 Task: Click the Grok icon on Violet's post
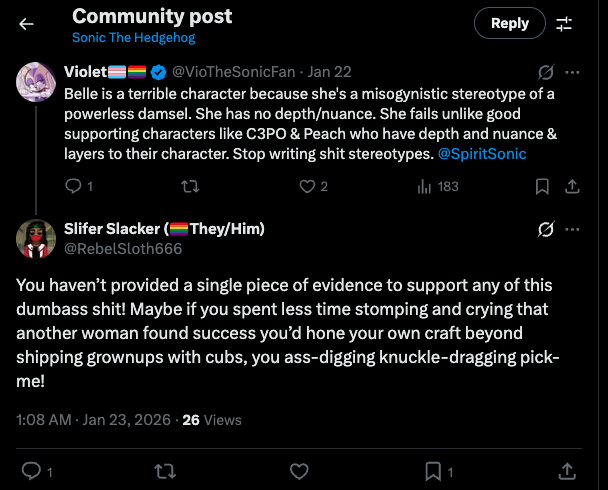pos(546,72)
